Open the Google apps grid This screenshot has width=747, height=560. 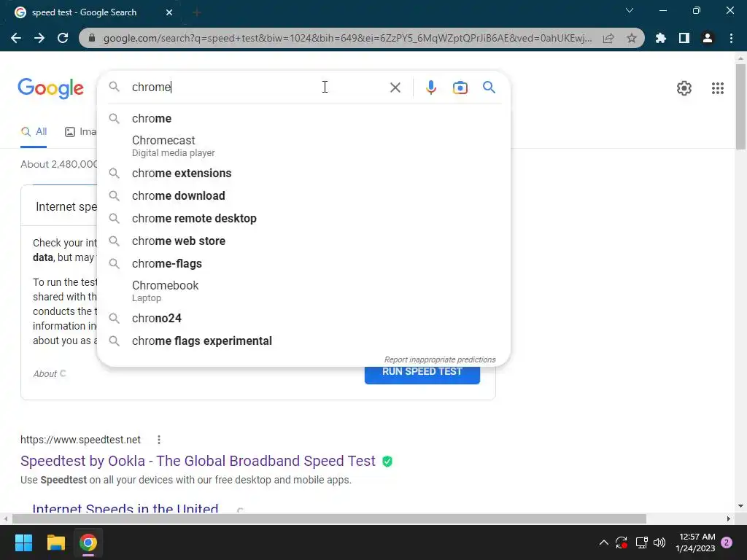[718, 88]
